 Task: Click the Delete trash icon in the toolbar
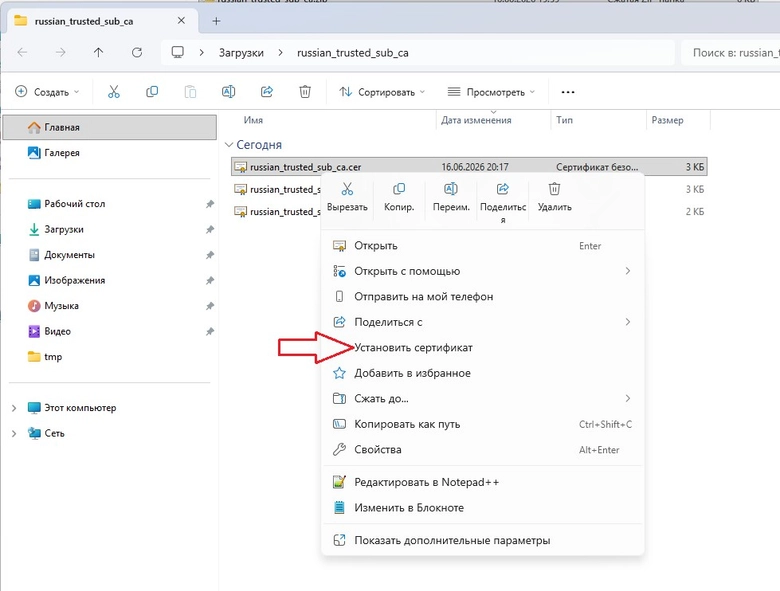305,92
